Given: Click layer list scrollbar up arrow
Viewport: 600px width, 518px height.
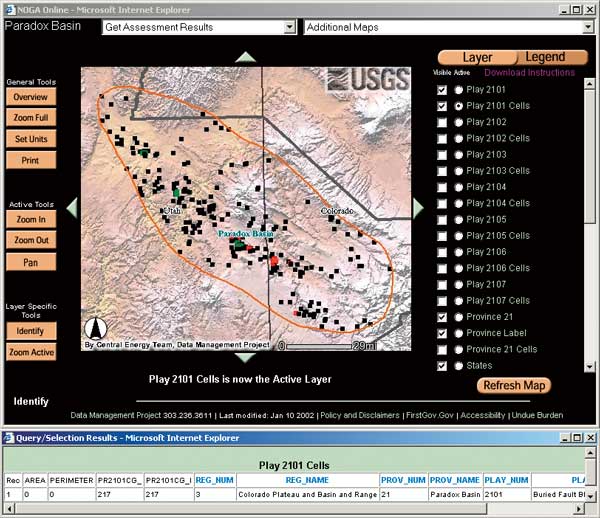Looking at the screenshot, I should pos(589,83).
